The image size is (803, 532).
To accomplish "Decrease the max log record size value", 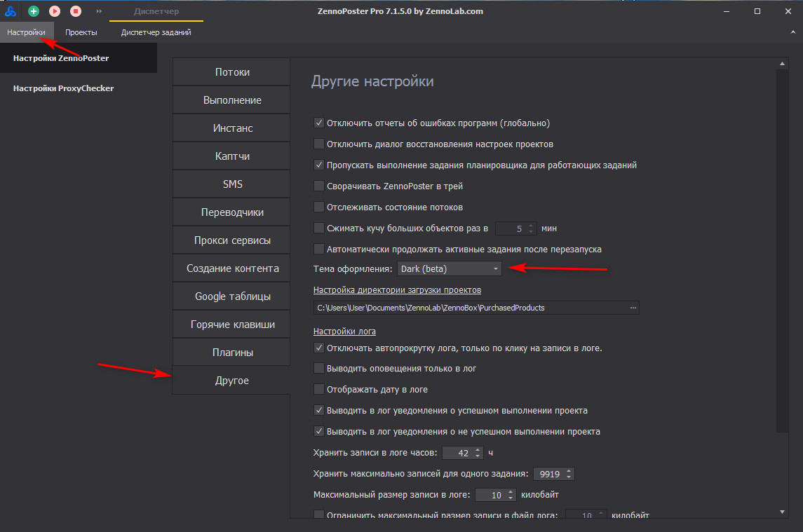I will pyautogui.click(x=511, y=498).
